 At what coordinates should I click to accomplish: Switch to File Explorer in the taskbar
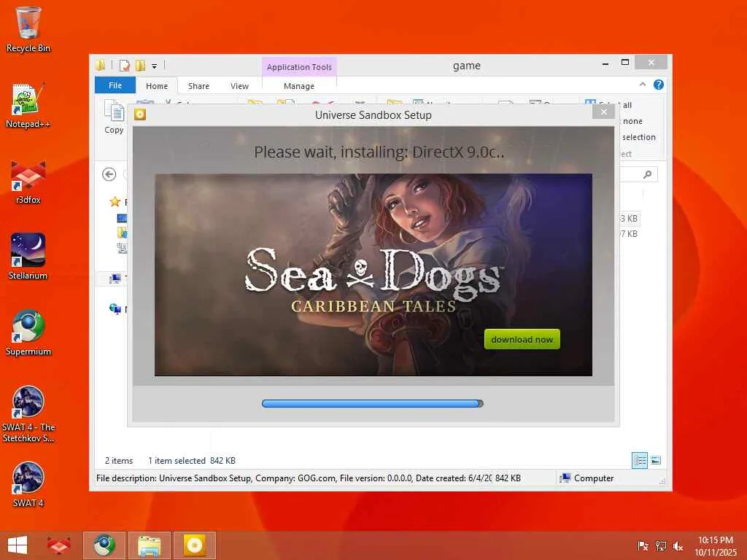(149, 545)
